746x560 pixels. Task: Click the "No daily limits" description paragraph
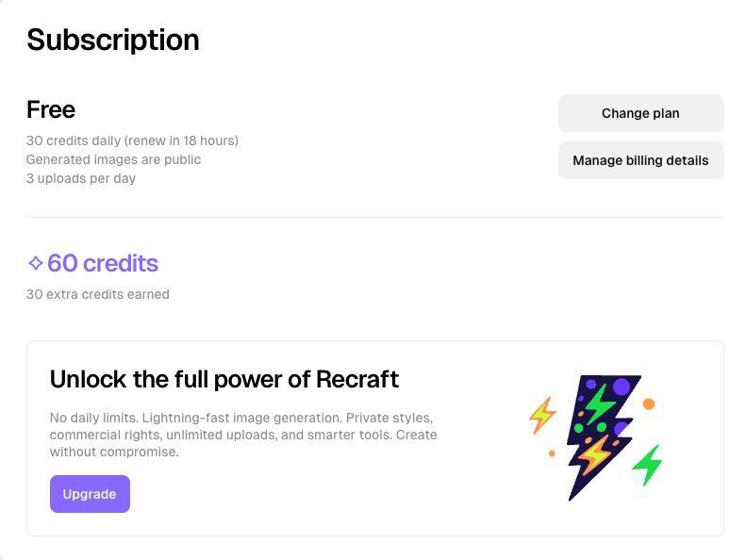pos(243,434)
